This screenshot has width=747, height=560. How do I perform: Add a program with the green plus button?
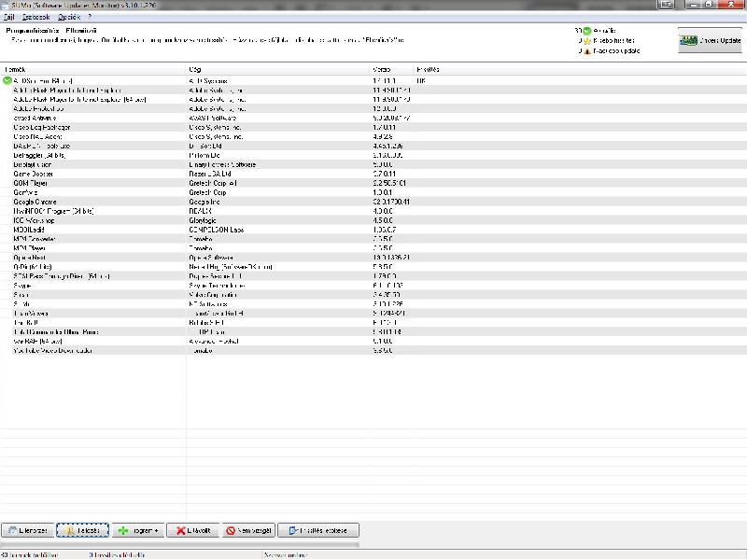pos(138,530)
